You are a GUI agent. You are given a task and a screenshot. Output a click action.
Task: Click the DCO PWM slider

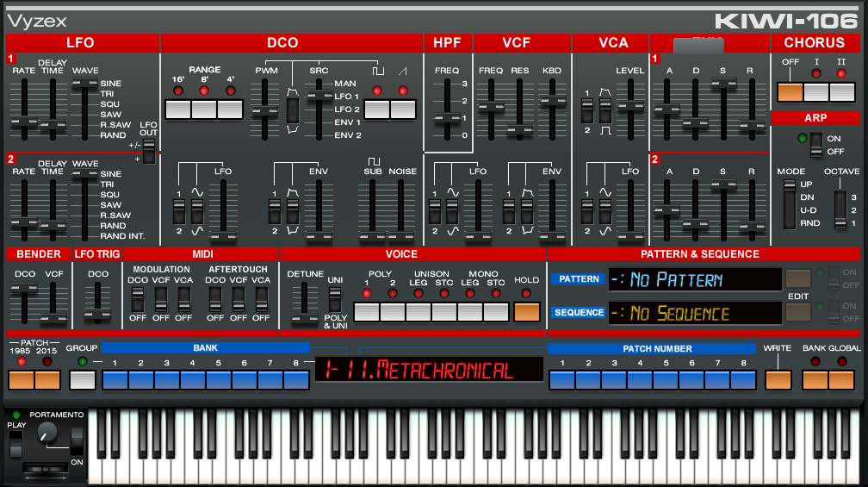(x=264, y=109)
